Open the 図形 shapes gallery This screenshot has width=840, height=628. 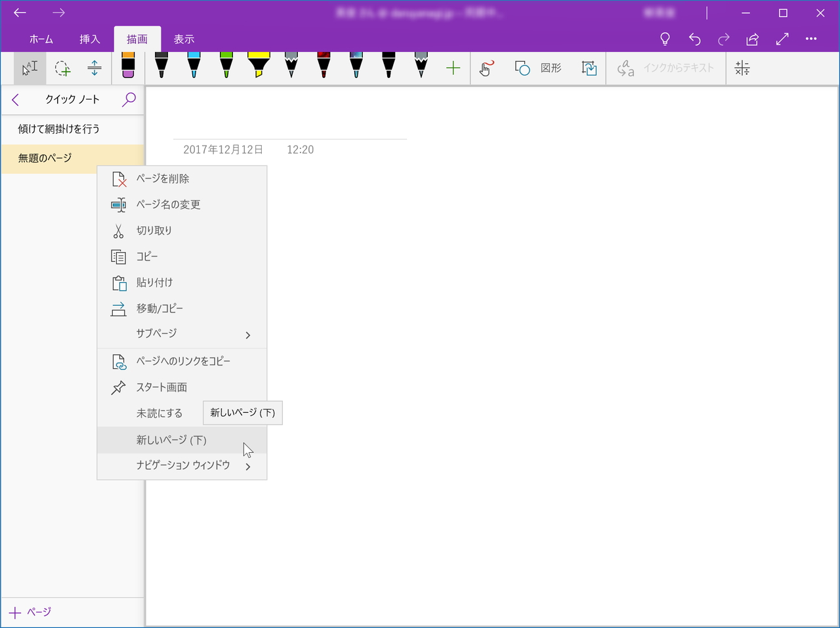[x=539, y=68]
